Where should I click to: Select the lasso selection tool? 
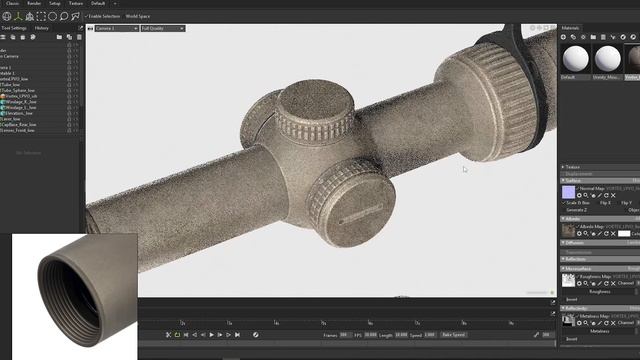[64, 16]
